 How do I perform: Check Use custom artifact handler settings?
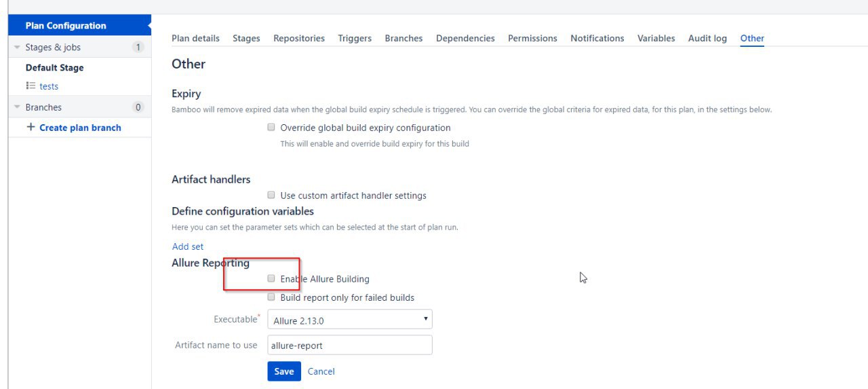click(x=271, y=195)
